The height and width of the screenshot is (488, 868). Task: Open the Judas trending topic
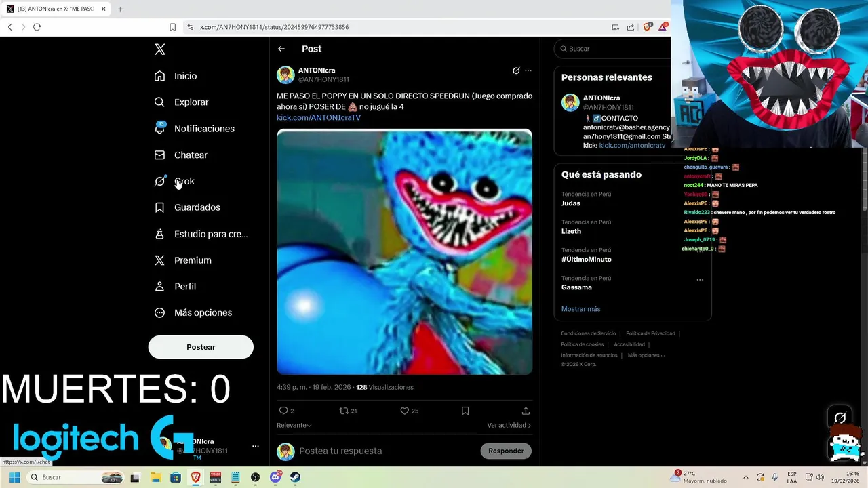(570, 203)
